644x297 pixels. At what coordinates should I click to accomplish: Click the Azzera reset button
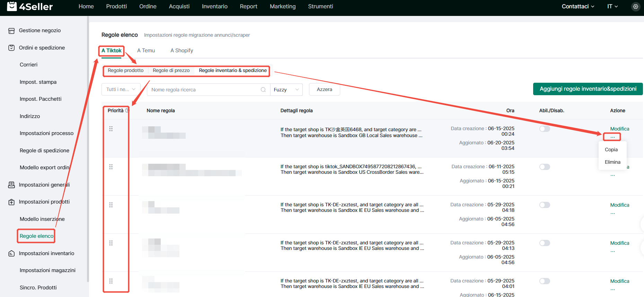(x=324, y=89)
